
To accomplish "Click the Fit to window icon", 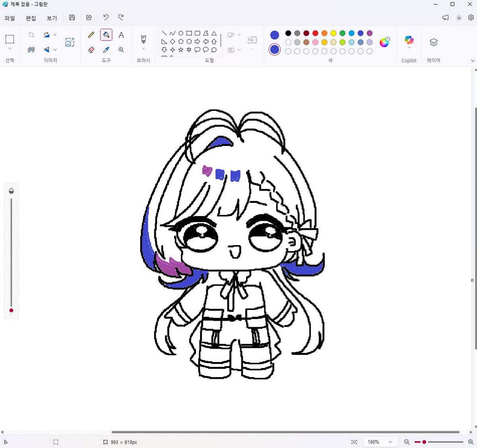I will click(354, 442).
